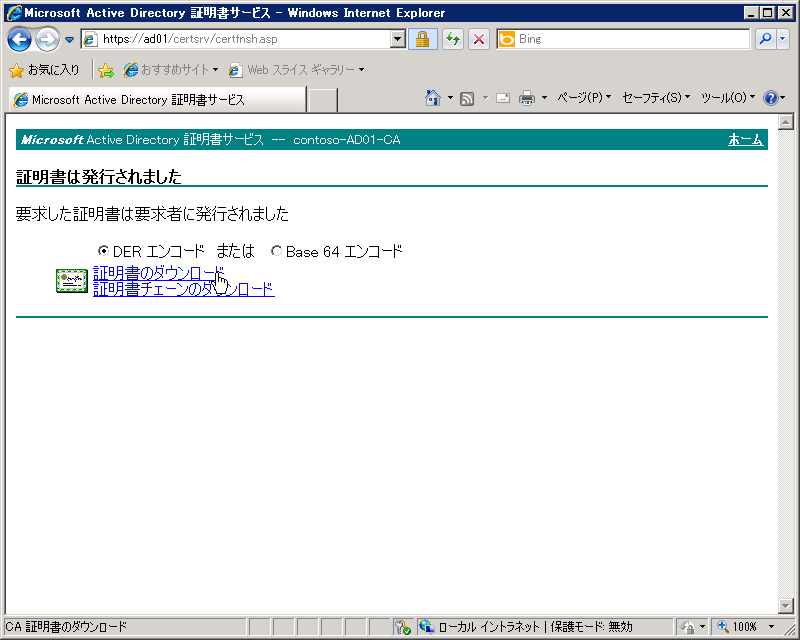Select the Base 64 エンコード radio button
The width and height of the screenshot is (800, 640).
(276, 251)
